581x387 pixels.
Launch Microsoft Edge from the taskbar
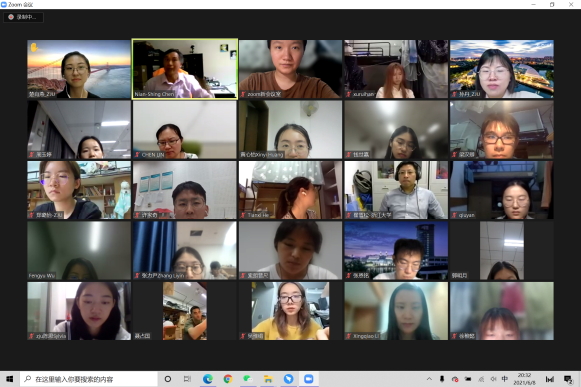[x=208, y=379]
